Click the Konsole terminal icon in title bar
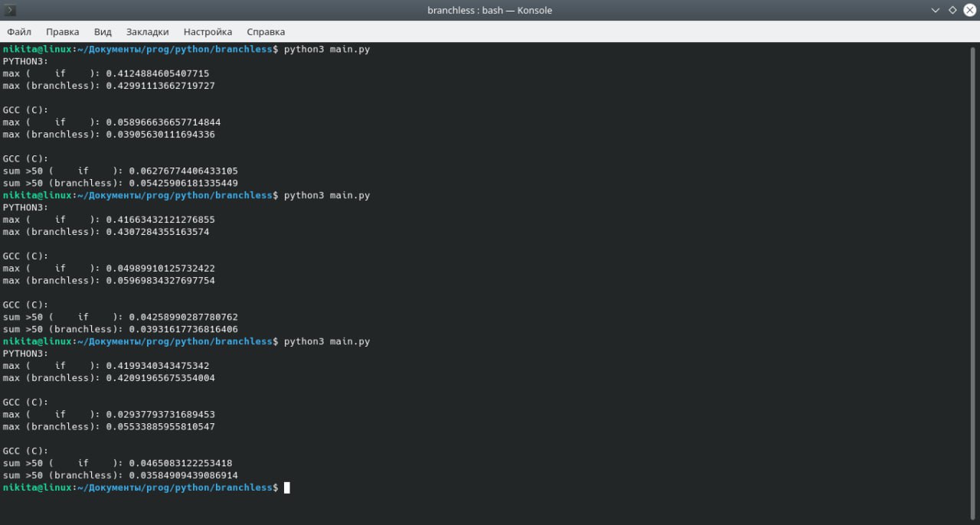 [x=11, y=10]
